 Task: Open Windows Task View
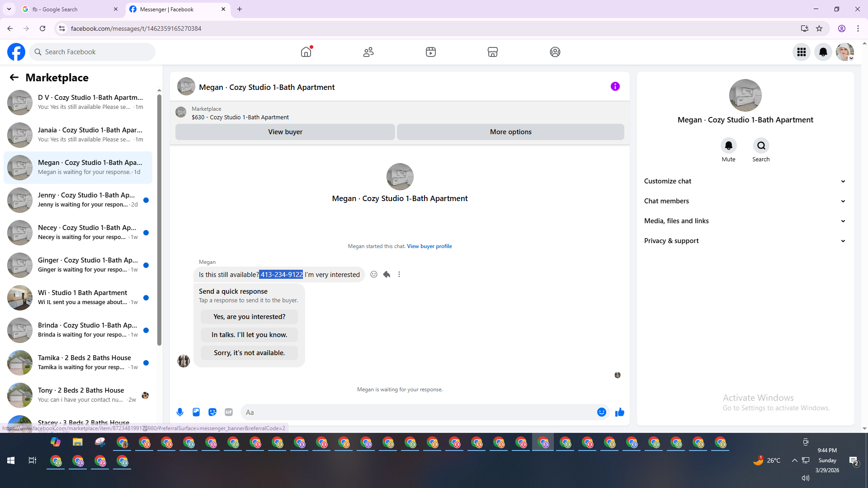33,460
